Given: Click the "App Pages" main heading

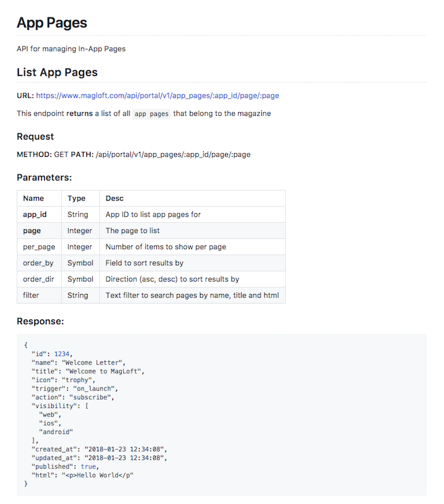Looking at the screenshot, I should coord(52,23).
